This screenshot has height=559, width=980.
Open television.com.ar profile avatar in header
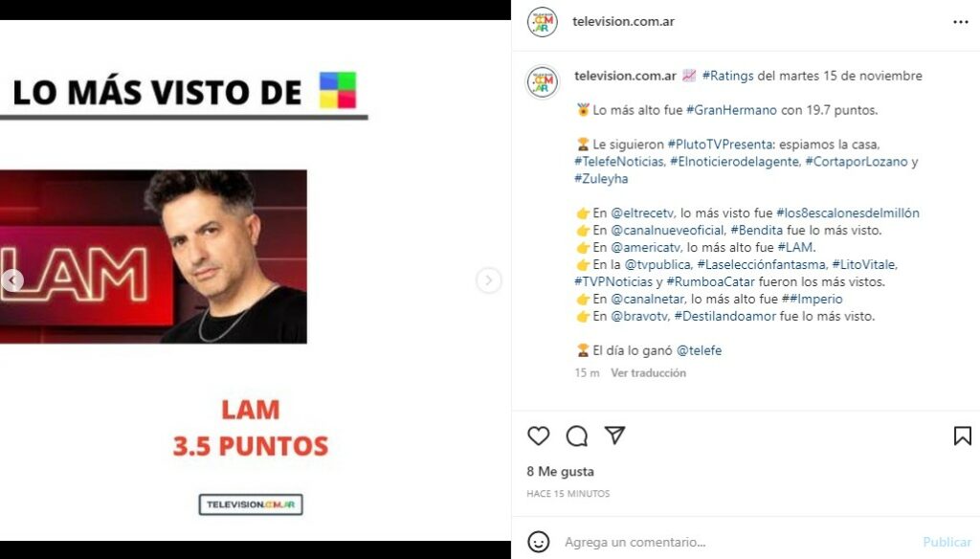tap(542, 22)
